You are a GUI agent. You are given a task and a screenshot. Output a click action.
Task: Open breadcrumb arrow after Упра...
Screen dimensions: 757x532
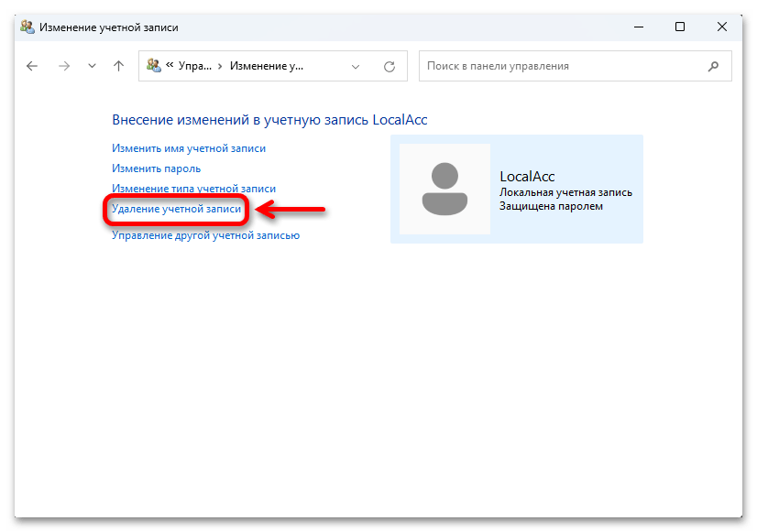[x=220, y=66]
